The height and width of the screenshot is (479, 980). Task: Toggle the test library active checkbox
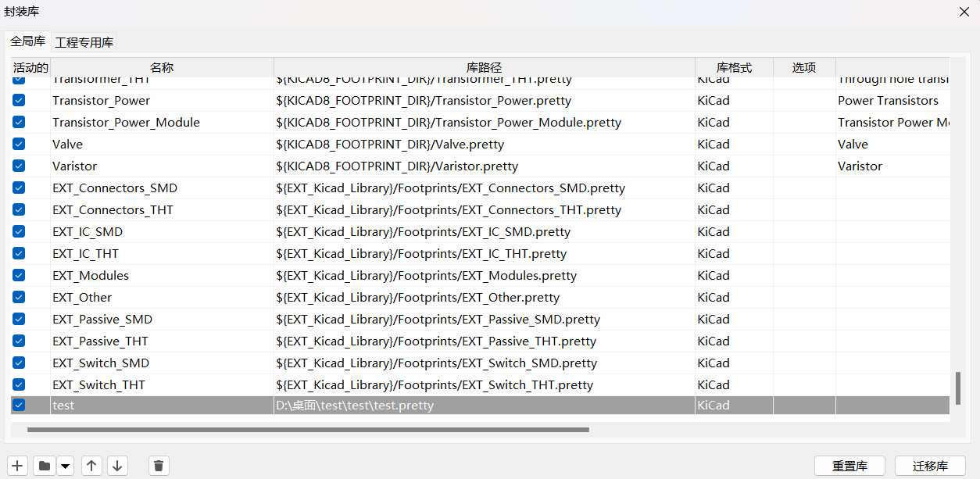point(19,405)
